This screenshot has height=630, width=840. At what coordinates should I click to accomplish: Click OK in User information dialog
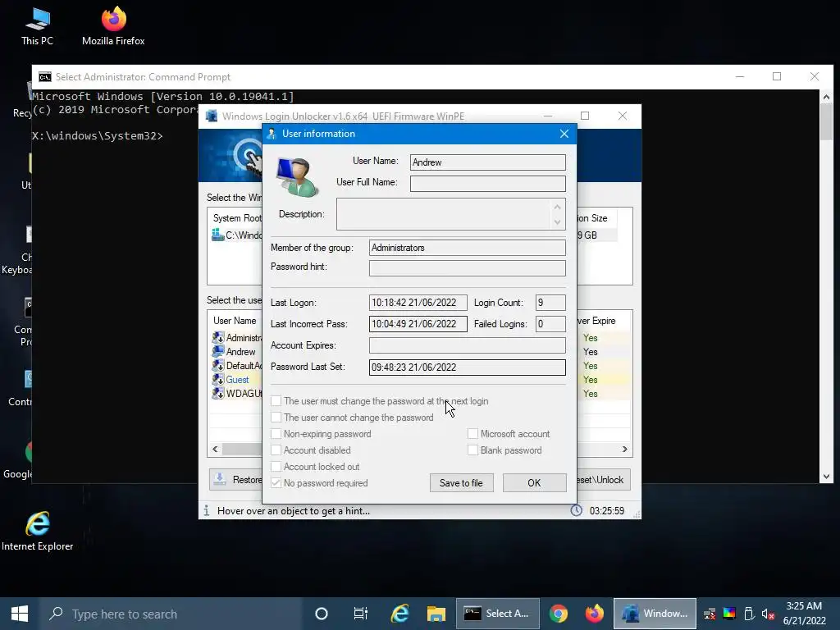[534, 482]
